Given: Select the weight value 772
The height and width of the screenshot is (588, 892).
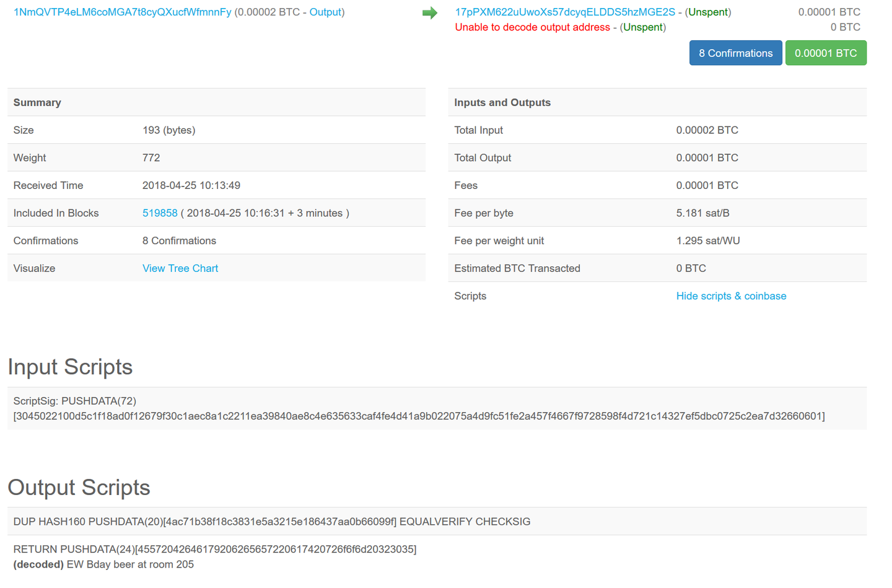Looking at the screenshot, I should point(151,158).
